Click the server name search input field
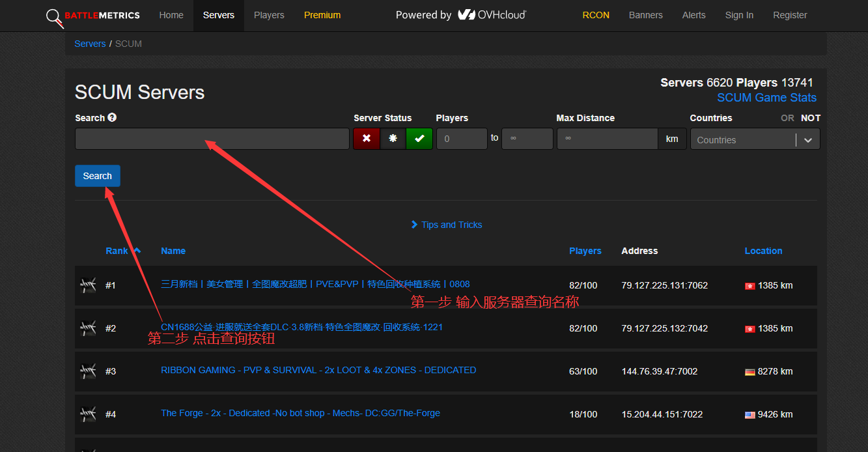 click(212, 139)
